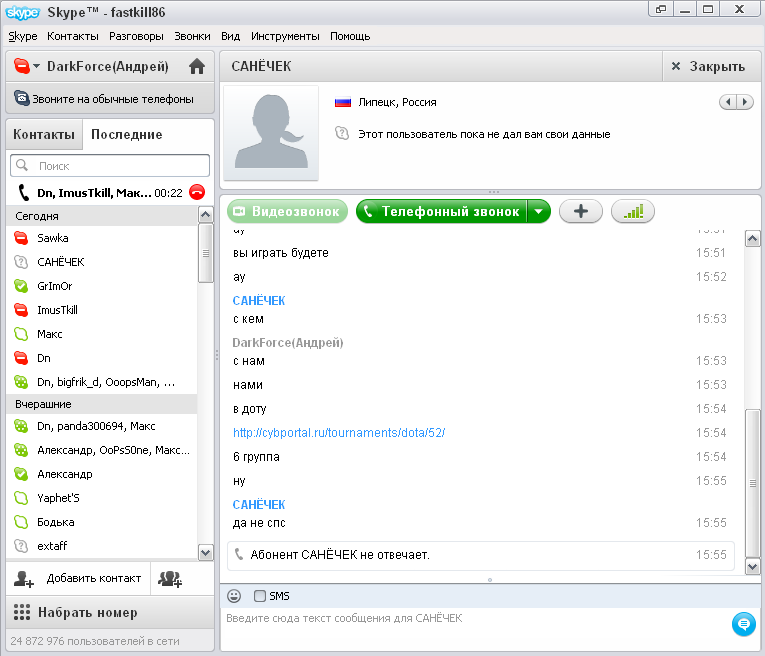Hang up the active call with the red button
The height and width of the screenshot is (656, 765).
[197, 193]
